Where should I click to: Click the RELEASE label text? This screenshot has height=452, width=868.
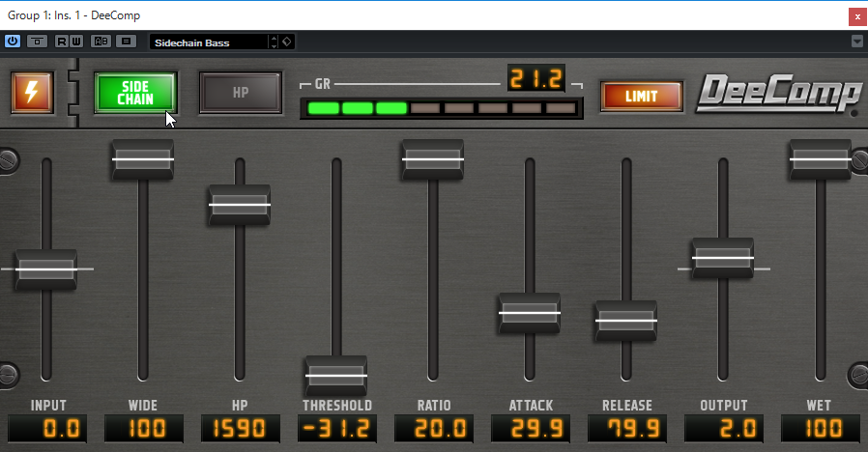[627, 406]
